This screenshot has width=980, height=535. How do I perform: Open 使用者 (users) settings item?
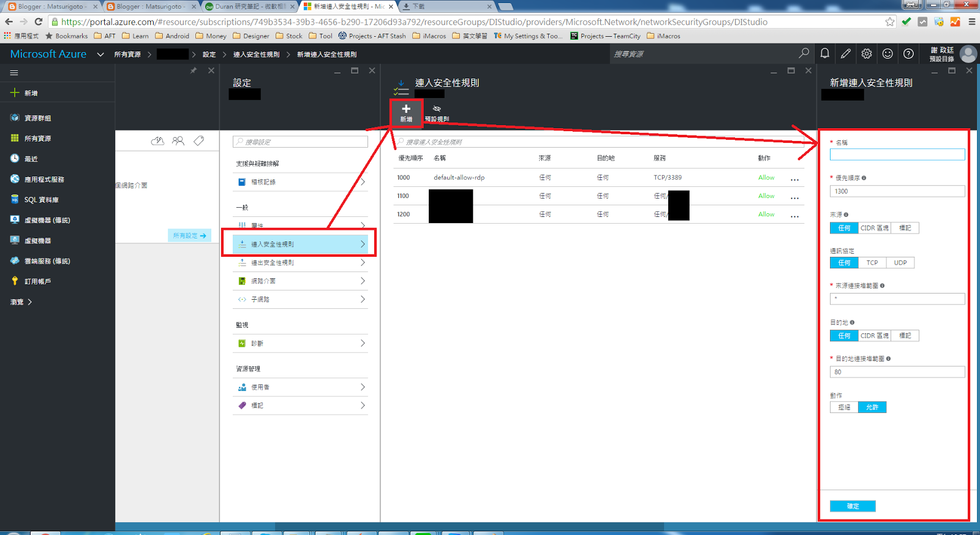pyautogui.click(x=300, y=387)
